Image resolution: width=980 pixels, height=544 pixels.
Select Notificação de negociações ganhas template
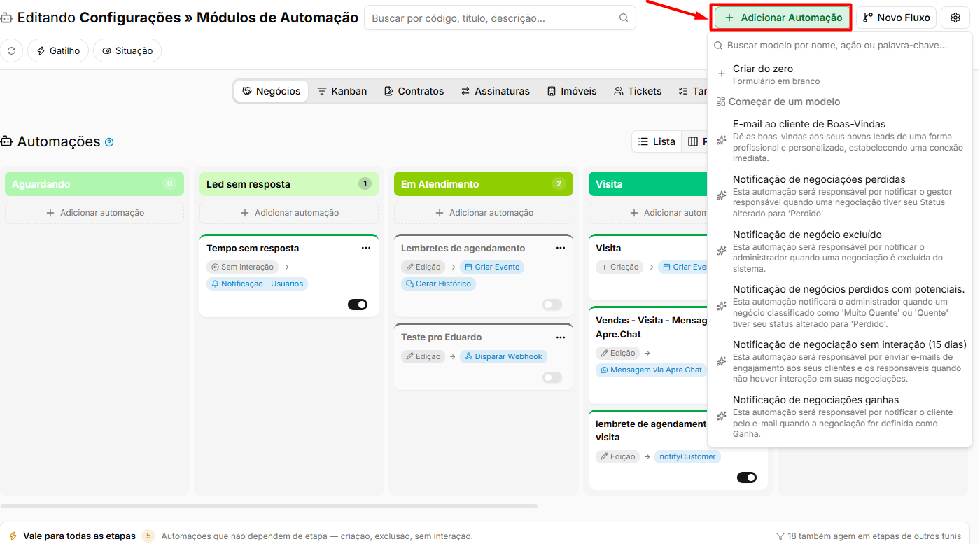[x=840, y=417]
